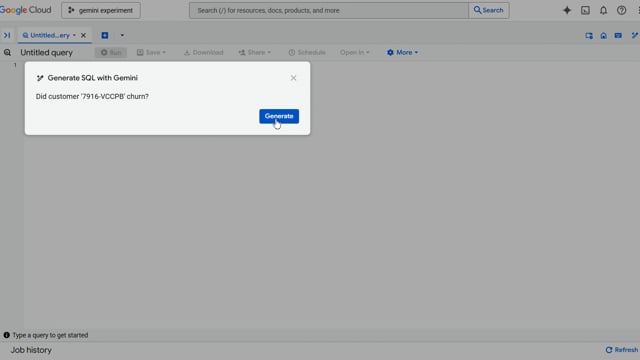Click the Generate button in Gemini dialog
This screenshot has width=640, height=360.
click(279, 116)
